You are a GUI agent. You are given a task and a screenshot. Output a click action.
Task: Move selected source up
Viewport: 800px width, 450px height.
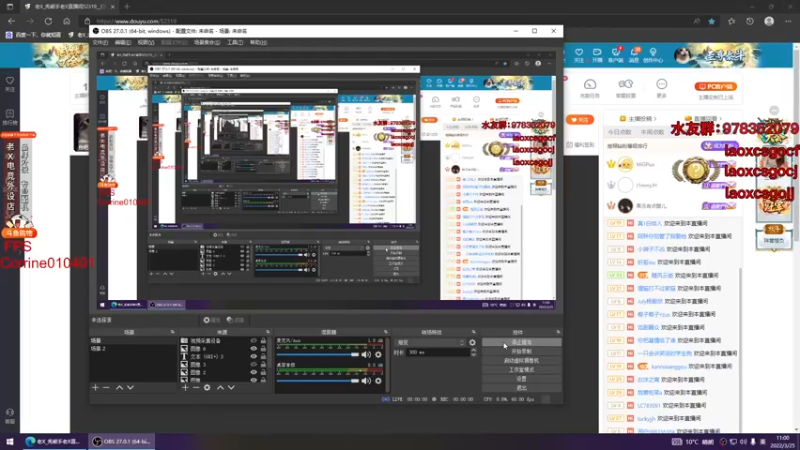[220, 388]
